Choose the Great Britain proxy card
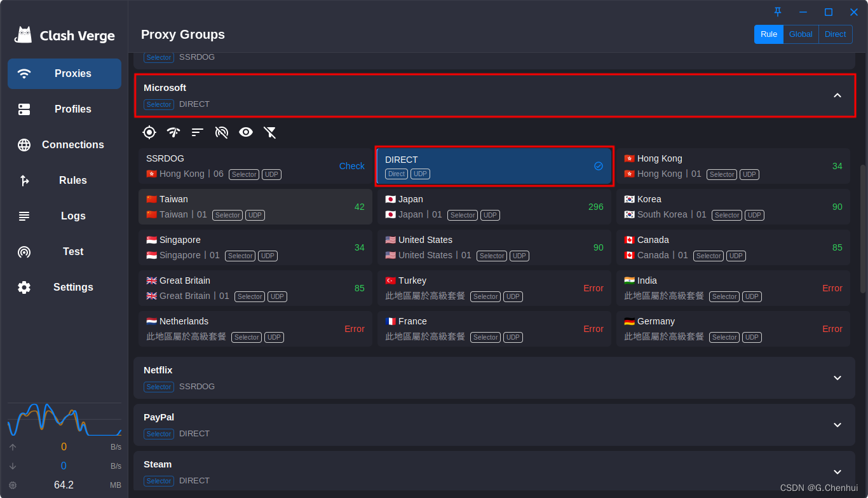868x498 pixels. [x=255, y=288]
